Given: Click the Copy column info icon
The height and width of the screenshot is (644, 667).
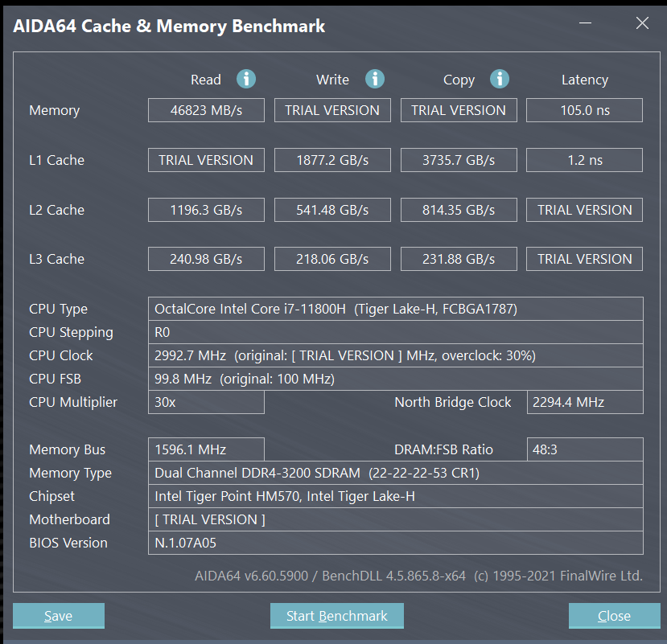Looking at the screenshot, I should click(x=500, y=79).
